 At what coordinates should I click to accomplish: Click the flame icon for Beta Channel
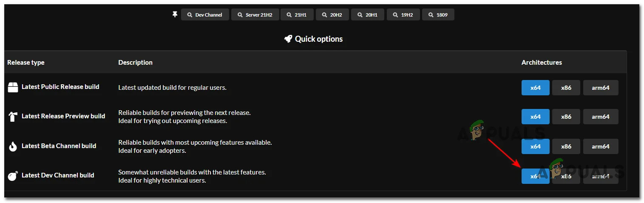pyautogui.click(x=13, y=146)
